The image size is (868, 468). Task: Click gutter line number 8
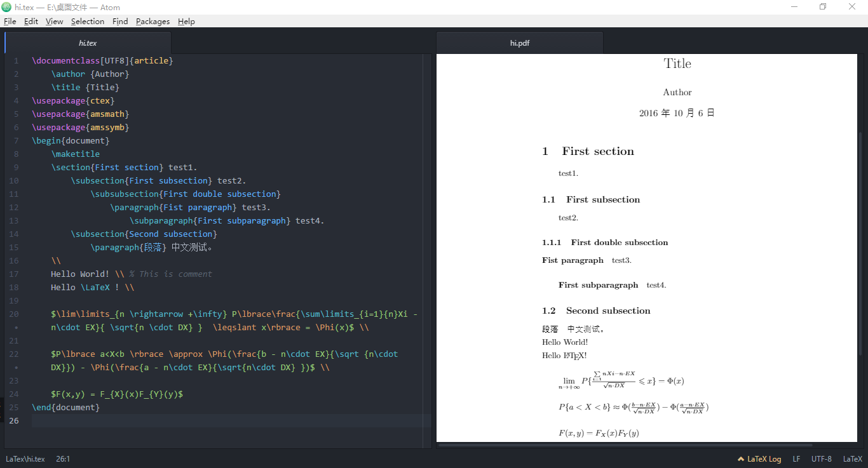16,154
